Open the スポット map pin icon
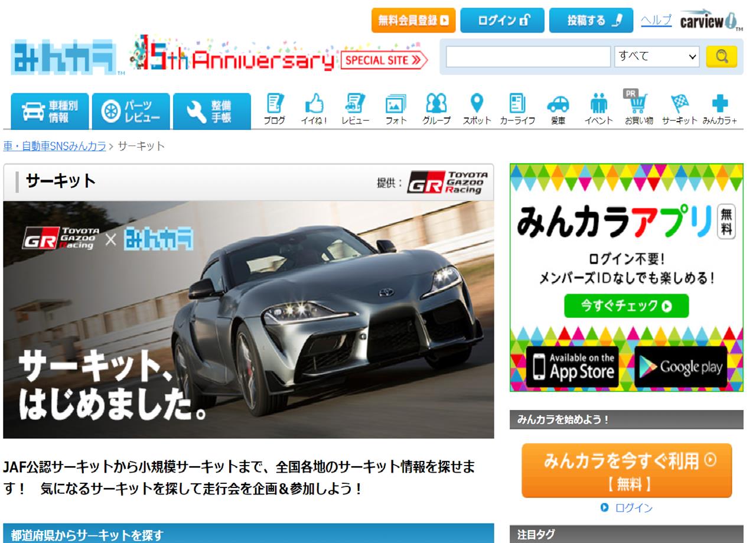756x543 pixels. [x=477, y=110]
